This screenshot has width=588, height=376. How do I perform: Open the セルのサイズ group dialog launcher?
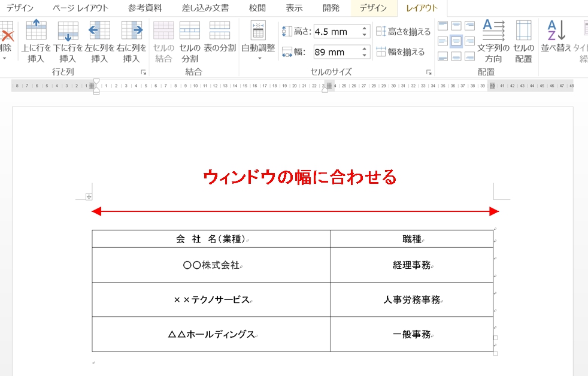429,72
